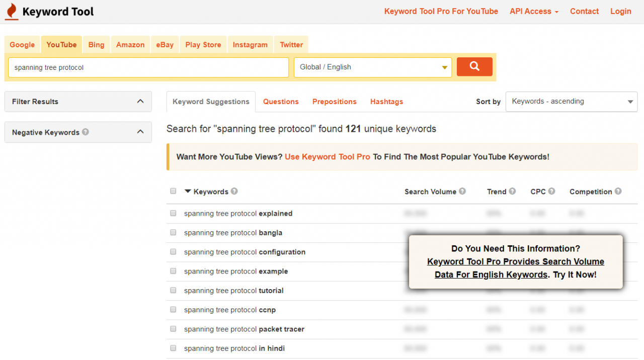644x360 pixels.
Task: Click the Competition column help icon
Action: pyautogui.click(x=618, y=192)
